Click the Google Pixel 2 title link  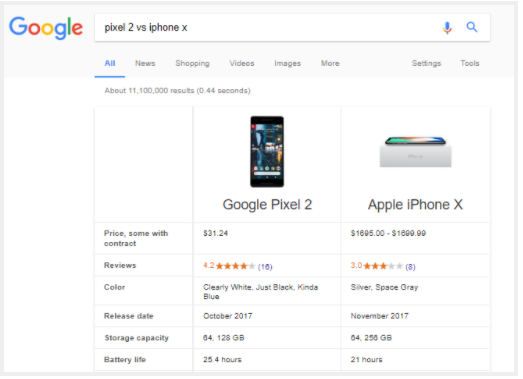tap(267, 205)
